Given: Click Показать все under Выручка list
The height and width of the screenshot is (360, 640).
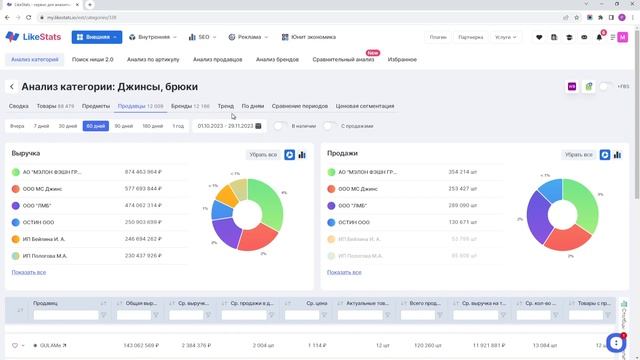Looking at the screenshot, I should coord(29,272).
